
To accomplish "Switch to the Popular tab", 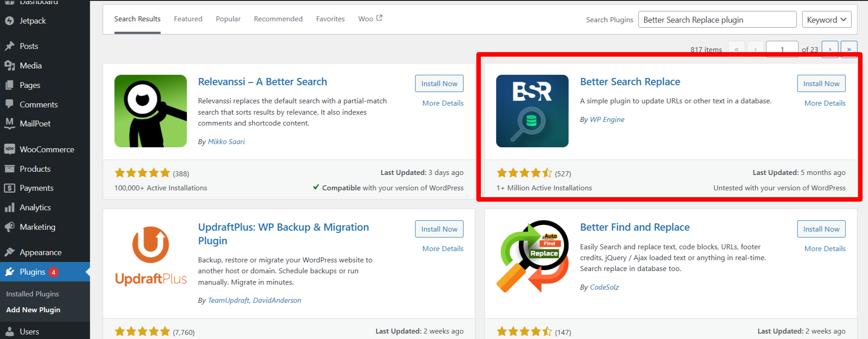I will [x=228, y=19].
